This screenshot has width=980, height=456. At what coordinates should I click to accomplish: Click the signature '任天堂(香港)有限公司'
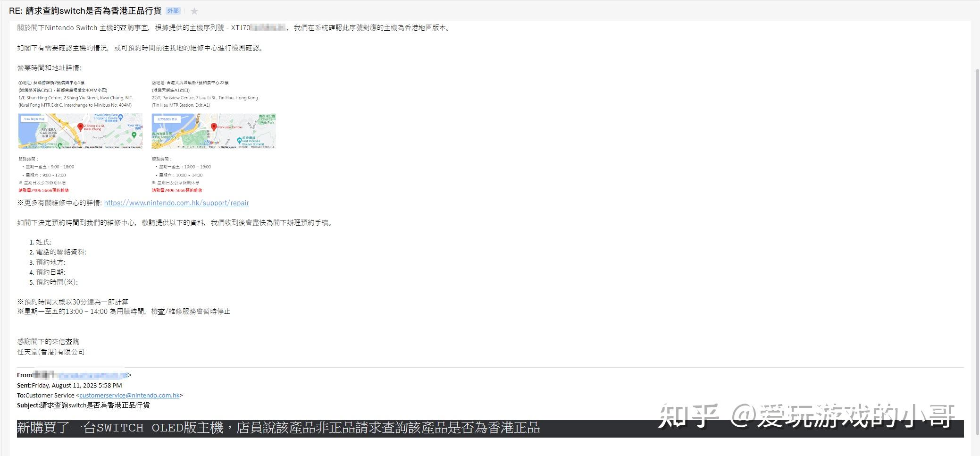(51, 352)
